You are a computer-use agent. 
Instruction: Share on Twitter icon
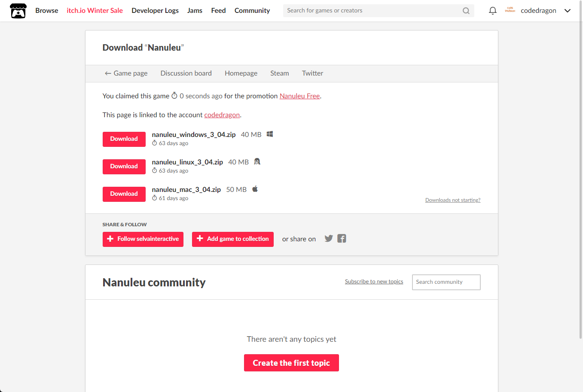(x=329, y=238)
